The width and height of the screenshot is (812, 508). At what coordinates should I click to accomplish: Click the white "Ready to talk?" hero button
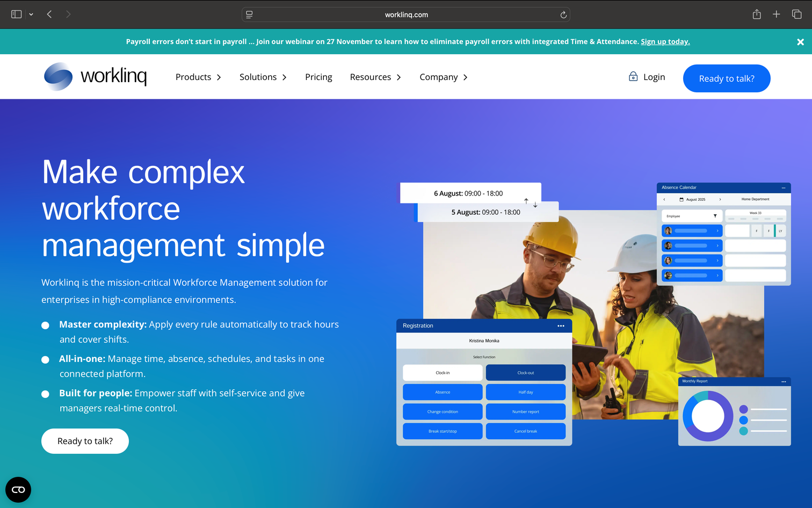[x=85, y=441]
